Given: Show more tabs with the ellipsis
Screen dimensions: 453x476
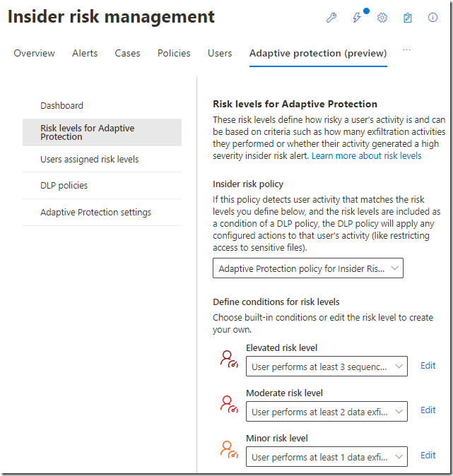Looking at the screenshot, I should click(406, 49).
